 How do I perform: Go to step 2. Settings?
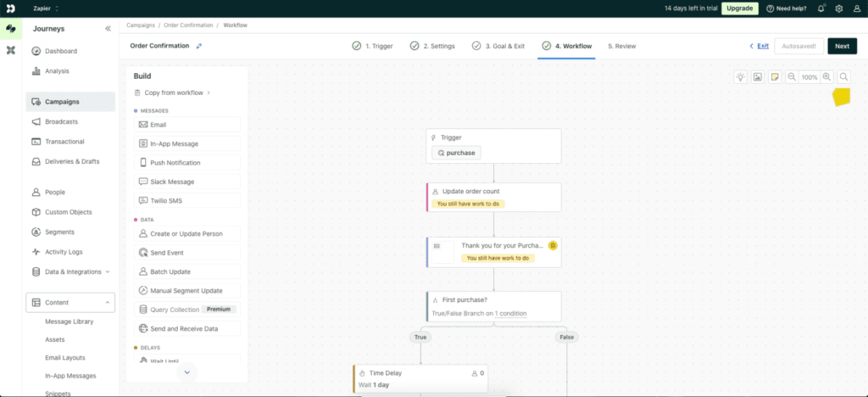click(x=432, y=46)
